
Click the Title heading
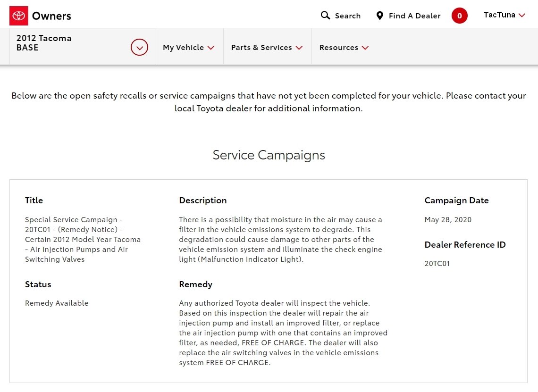point(34,200)
